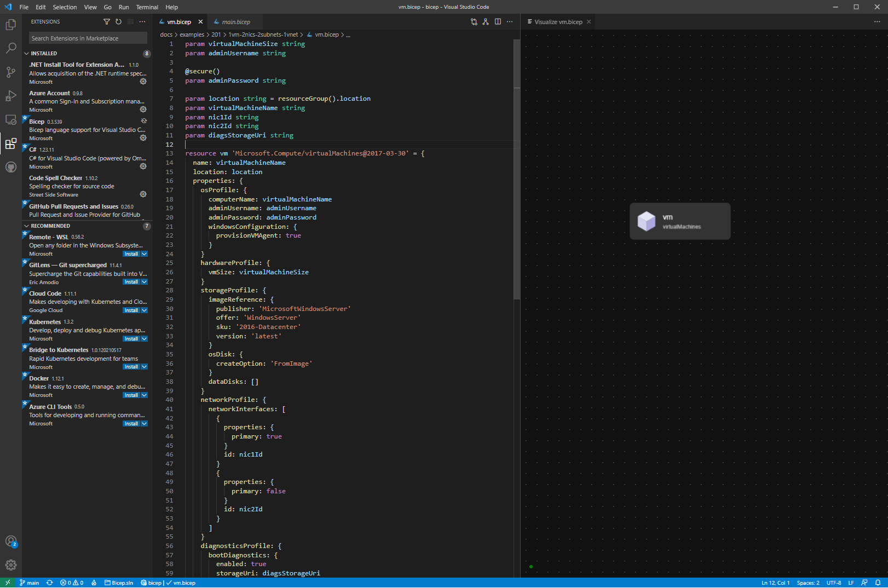This screenshot has height=588, width=888.
Task: Close the vm.bicep editor tab
Action: (200, 22)
